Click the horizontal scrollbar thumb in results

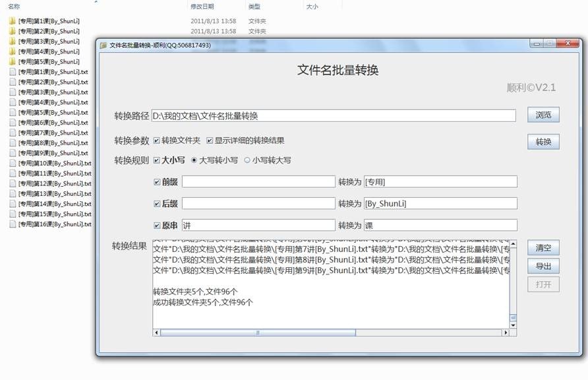pyautogui.click(x=258, y=332)
